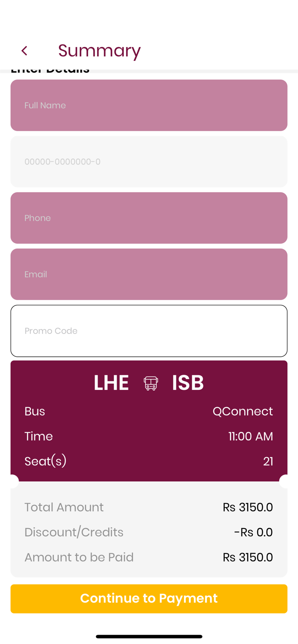Tap the LHE departure code
The width and height of the screenshot is (298, 644).
[111, 382]
